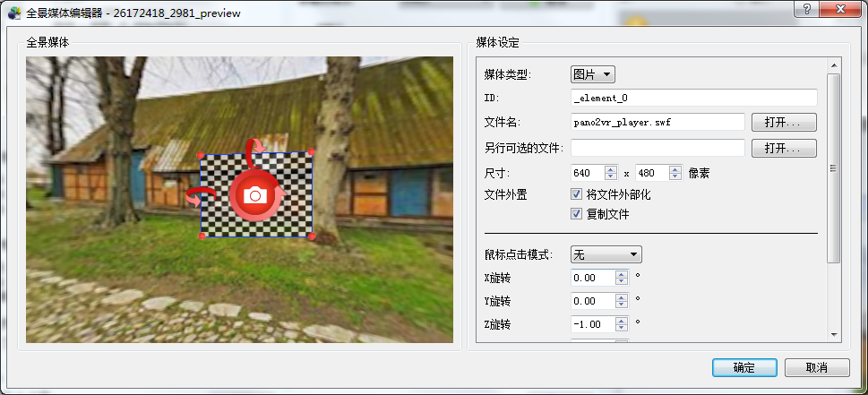Click the 媒体设定 group title

498,43
